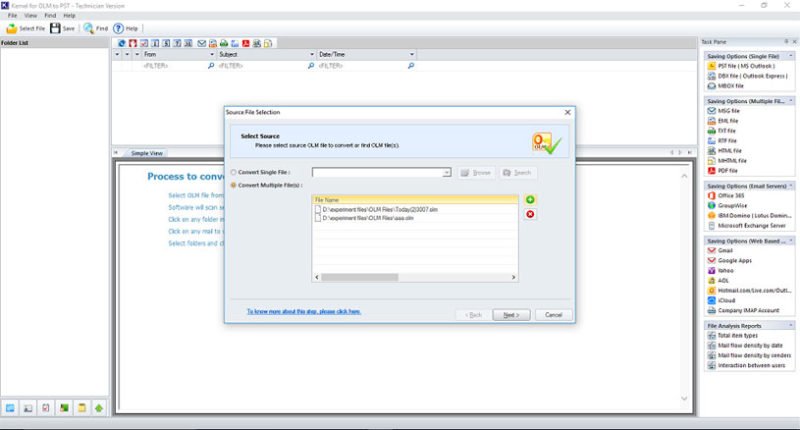This screenshot has height=430, width=800.
Task: Click the red PDF icon in the mail-list toolbar
Action: coord(245,43)
